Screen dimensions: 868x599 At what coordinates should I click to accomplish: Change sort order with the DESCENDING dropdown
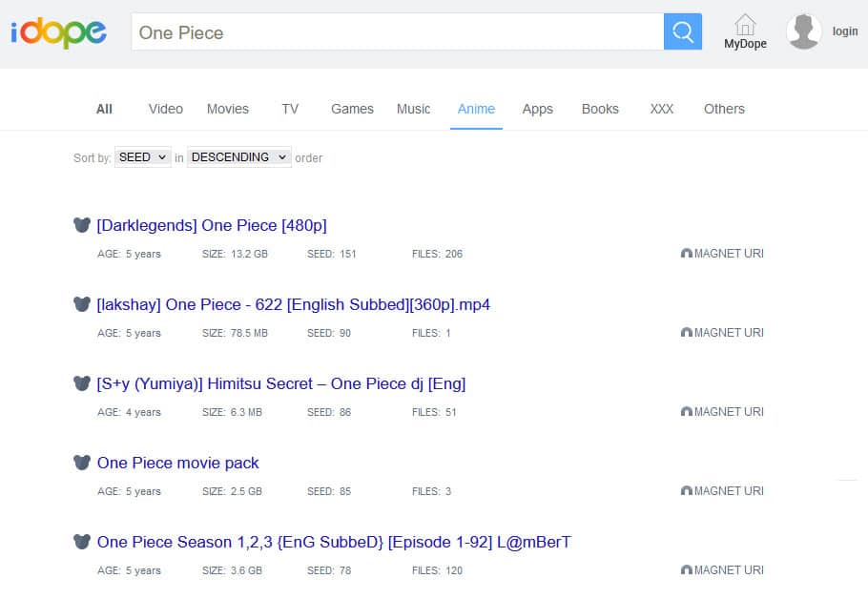238,156
